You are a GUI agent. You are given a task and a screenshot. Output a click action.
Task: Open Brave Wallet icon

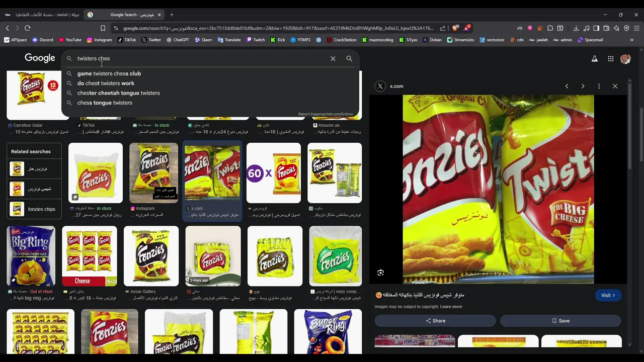point(606,28)
